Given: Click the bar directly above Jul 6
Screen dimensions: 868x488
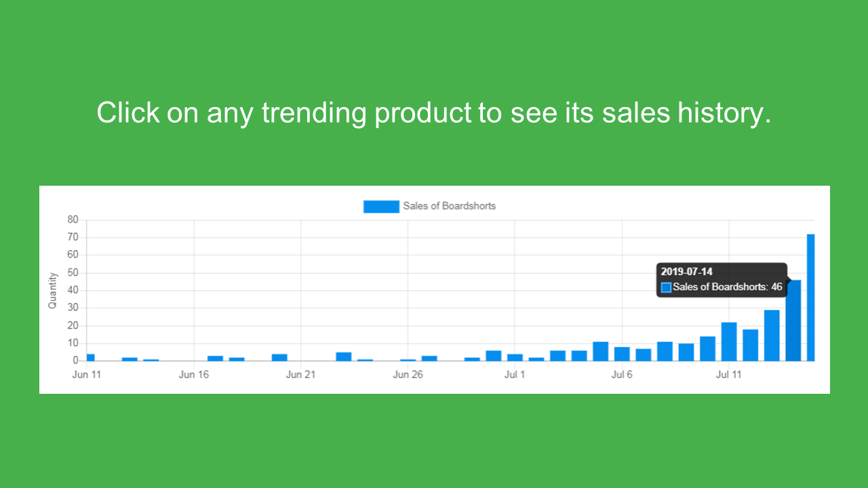Looking at the screenshot, I should 622,354.
